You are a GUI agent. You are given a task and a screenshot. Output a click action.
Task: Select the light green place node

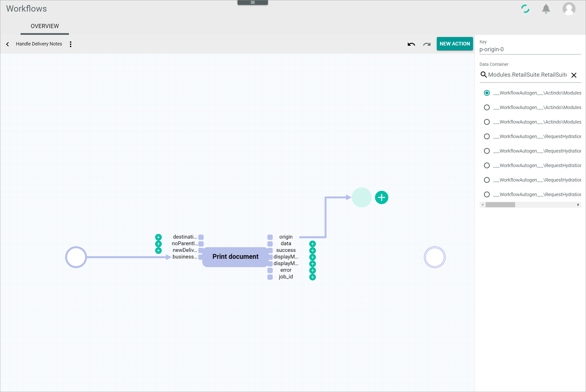[x=361, y=197]
